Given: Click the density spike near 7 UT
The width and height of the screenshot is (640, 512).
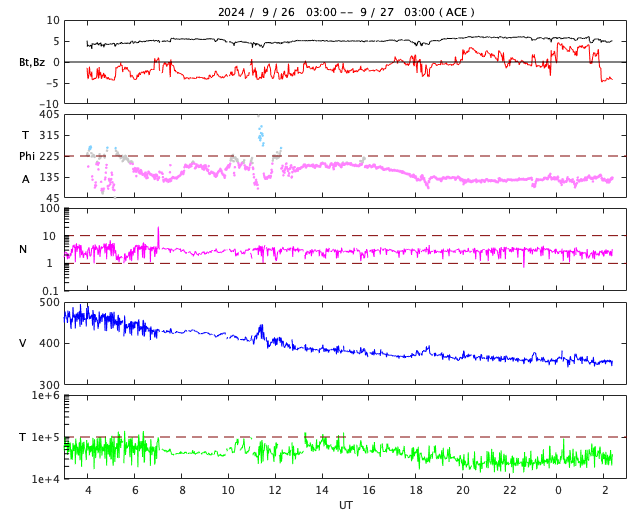Looking at the screenshot, I should [158, 237].
